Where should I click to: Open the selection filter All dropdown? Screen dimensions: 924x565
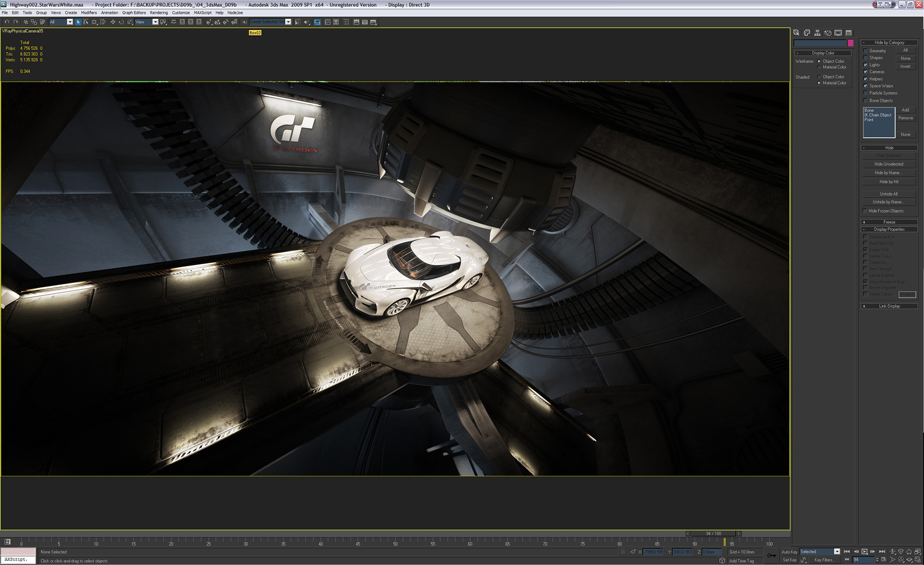[x=70, y=22]
